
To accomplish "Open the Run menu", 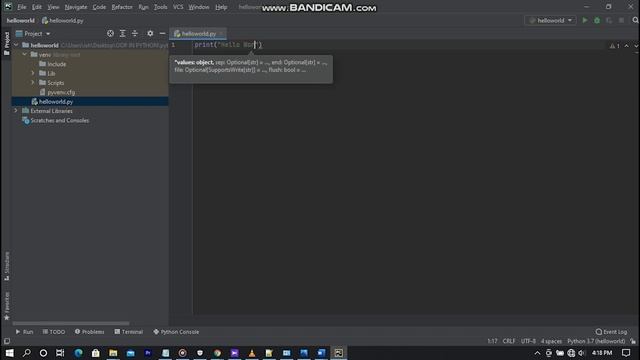I will pos(143,7).
